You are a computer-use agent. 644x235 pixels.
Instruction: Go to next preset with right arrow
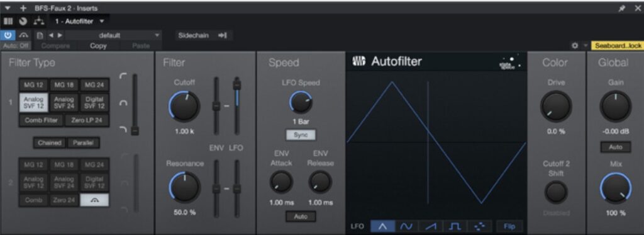click(60, 35)
